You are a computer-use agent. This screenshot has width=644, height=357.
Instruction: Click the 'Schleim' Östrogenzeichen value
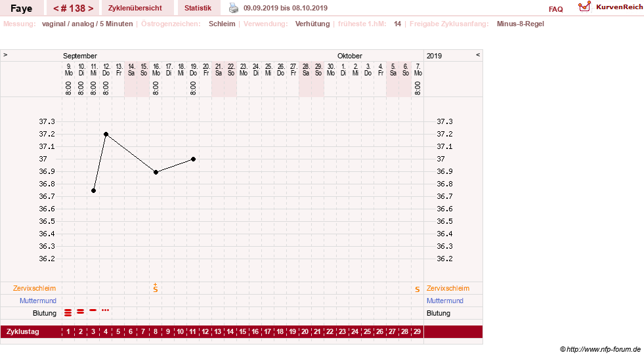click(222, 24)
